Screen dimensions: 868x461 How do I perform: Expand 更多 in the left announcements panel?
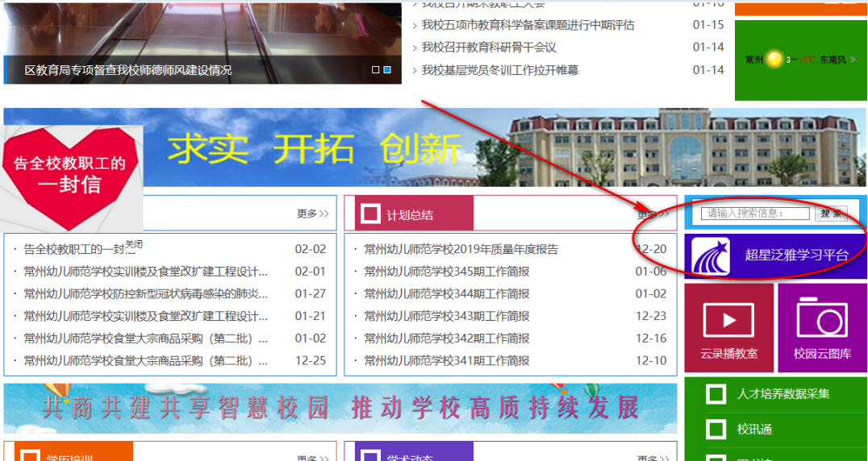[312, 214]
